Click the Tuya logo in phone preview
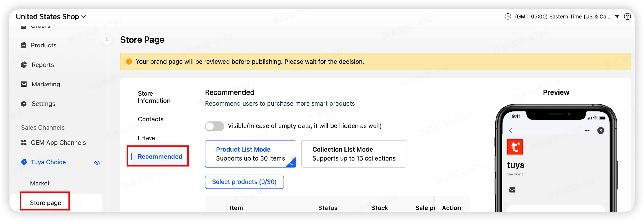Viewport: 644px width, 221px height. click(515, 147)
